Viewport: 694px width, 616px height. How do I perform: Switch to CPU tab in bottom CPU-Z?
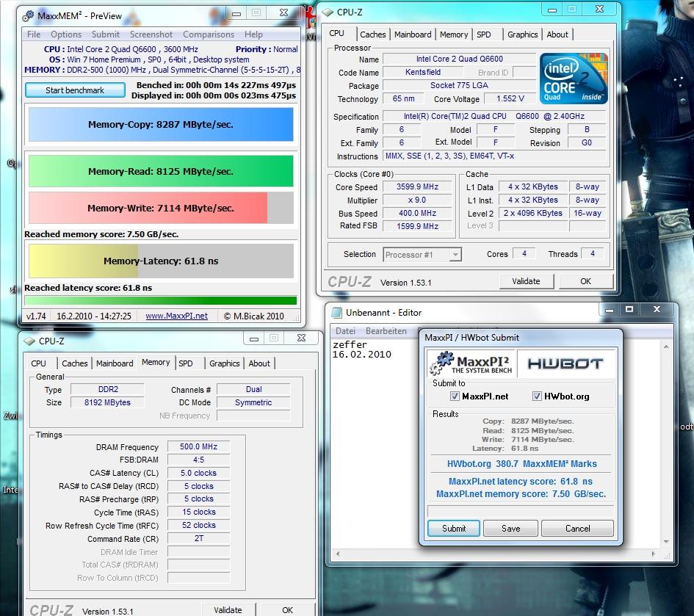coord(38,363)
